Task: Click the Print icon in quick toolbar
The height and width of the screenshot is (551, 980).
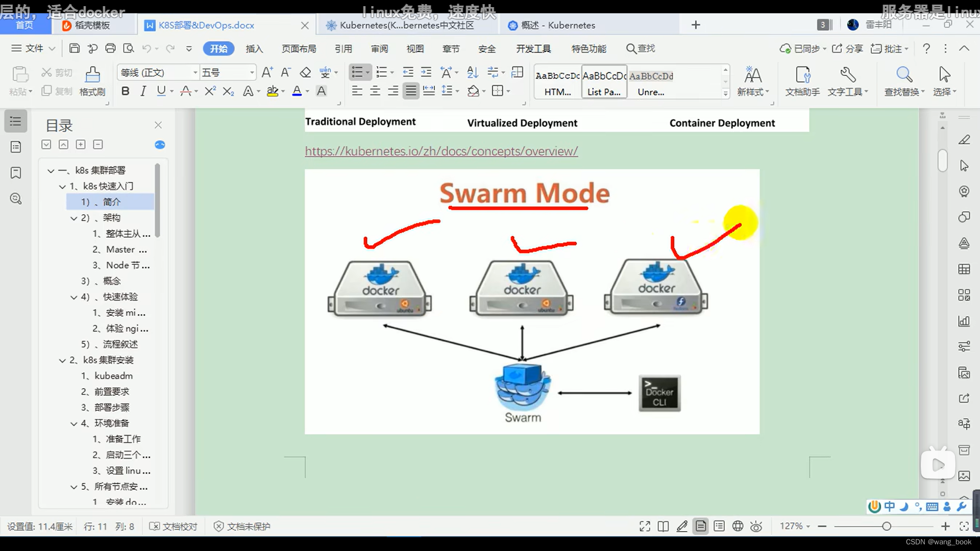Action: [110, 48]
